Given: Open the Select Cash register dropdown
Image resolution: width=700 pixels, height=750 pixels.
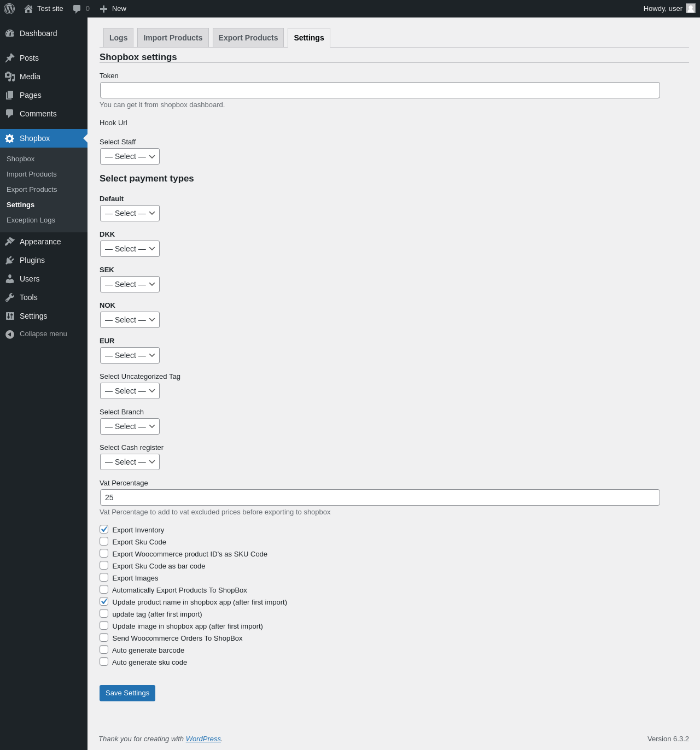Looking at the screenshot, I should [130, 462].
